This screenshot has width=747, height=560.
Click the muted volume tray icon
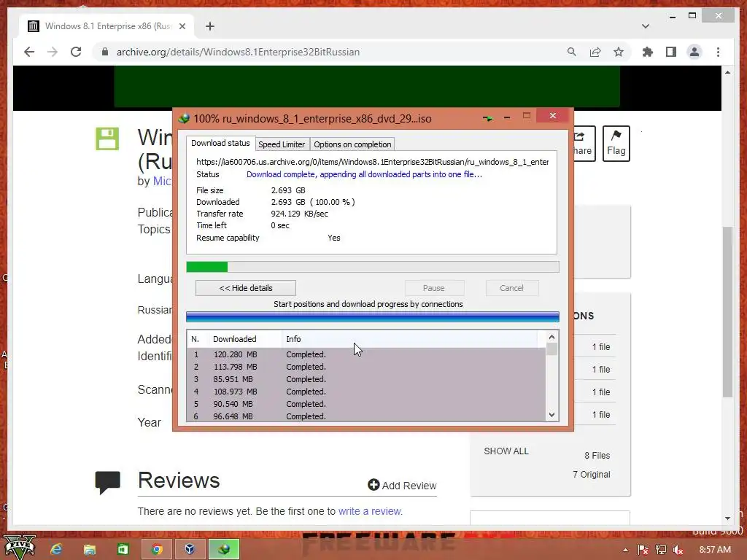(678, 550)
